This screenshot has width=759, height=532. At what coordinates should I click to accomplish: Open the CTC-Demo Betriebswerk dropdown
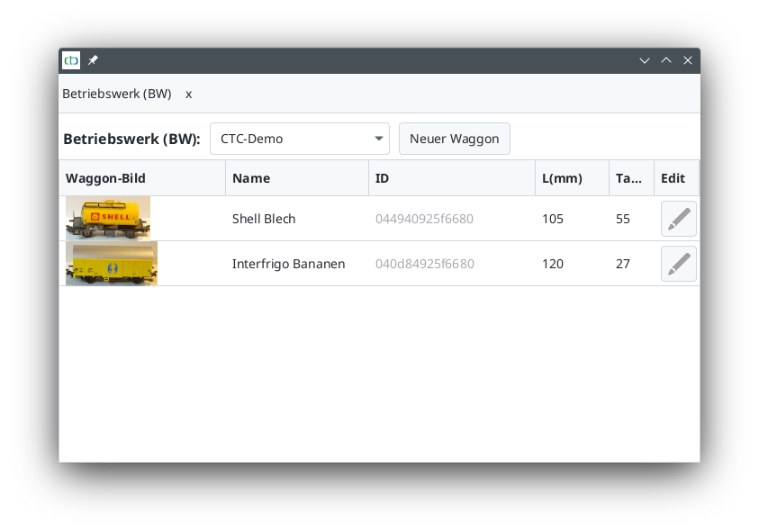[299, 139]
